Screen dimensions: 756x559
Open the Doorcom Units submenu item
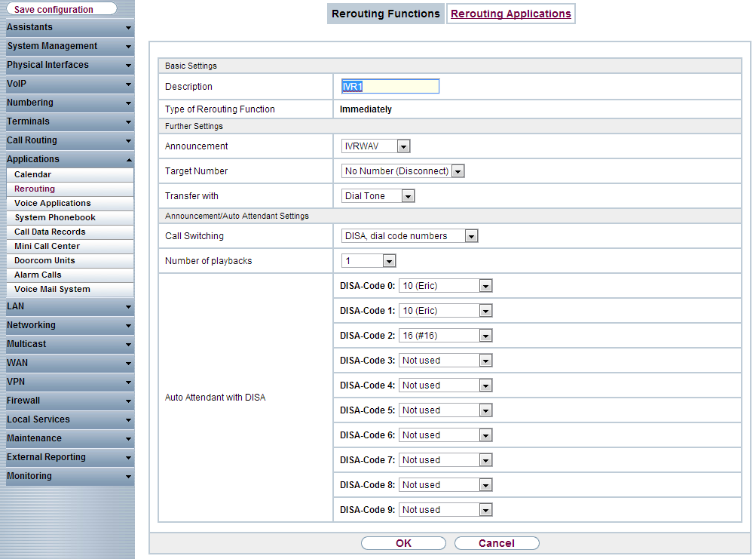click(x=70, y=261)
